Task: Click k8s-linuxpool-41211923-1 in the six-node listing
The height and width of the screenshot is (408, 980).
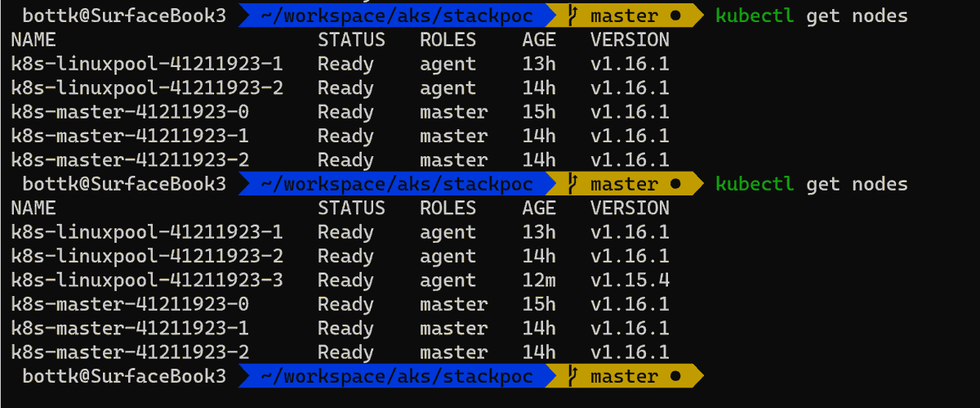Action: (148, 232)
